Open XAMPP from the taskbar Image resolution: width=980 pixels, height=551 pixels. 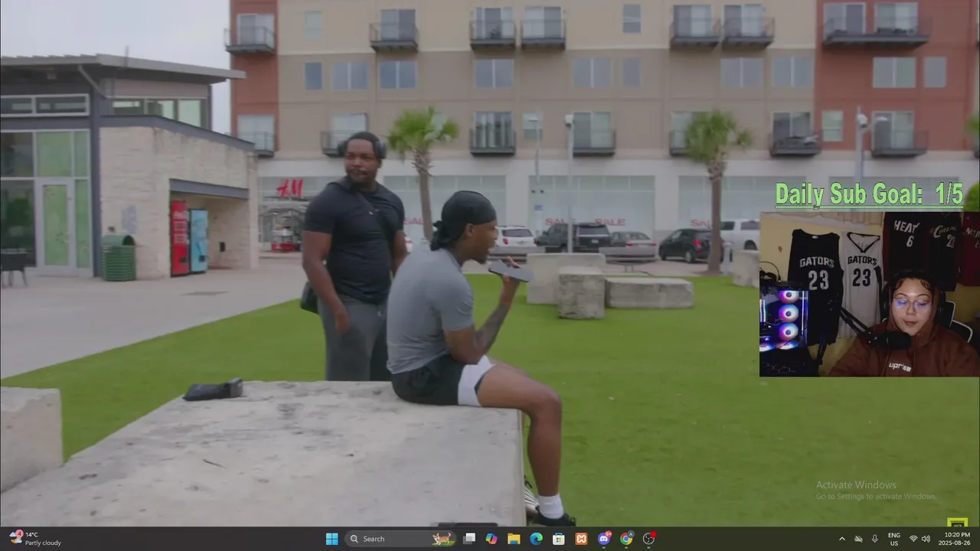pyautogui.click(x=581, y=539)
